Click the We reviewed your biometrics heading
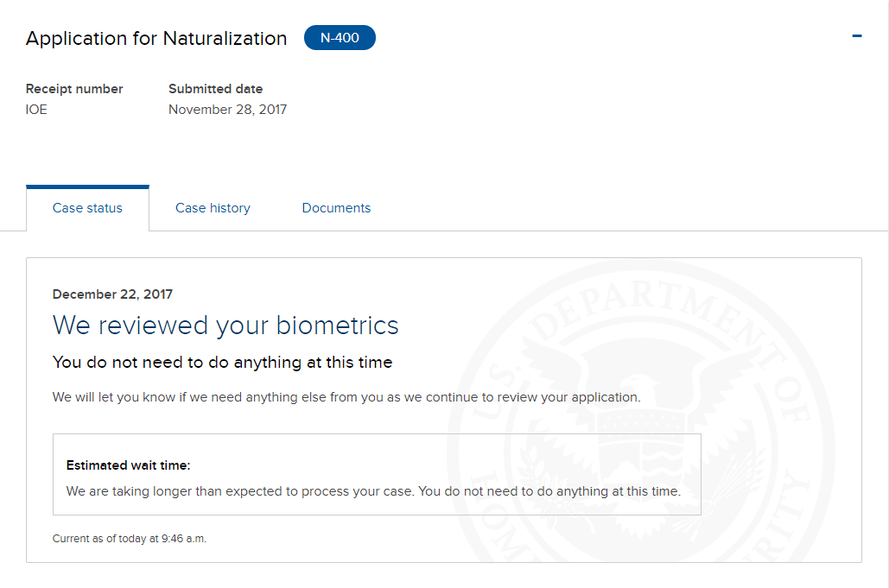The height and width of the screenshot is (588, 889). tap(225, 326)
